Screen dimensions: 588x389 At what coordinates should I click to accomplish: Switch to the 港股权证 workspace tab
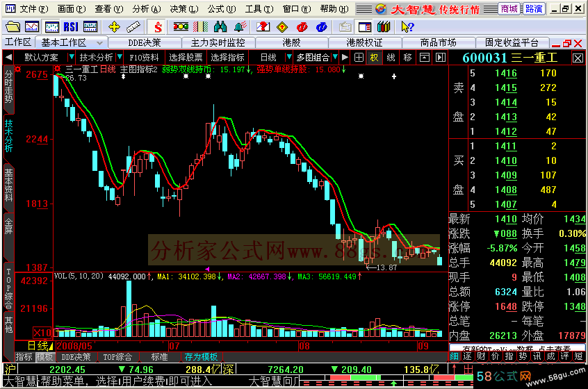(364, 43)
